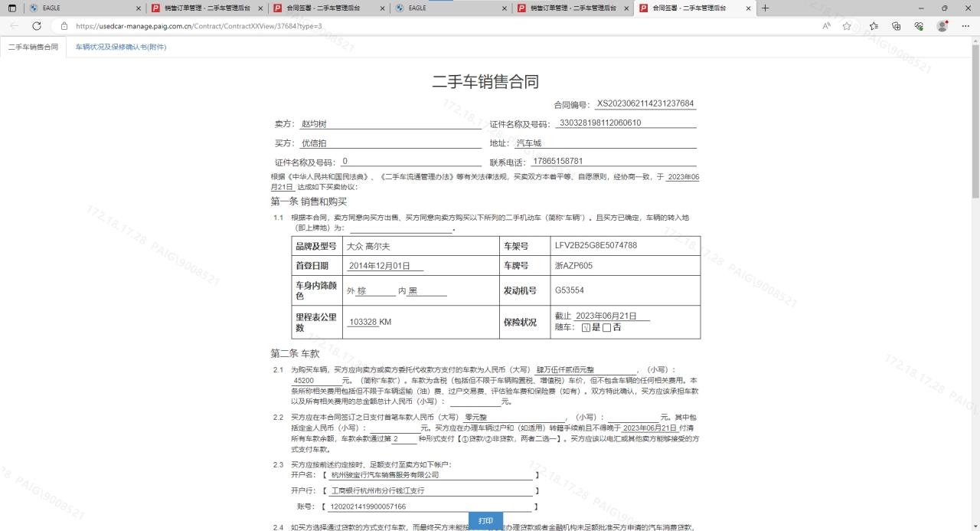Open a new browser tab
980x531 pixels.
(765, 8)
